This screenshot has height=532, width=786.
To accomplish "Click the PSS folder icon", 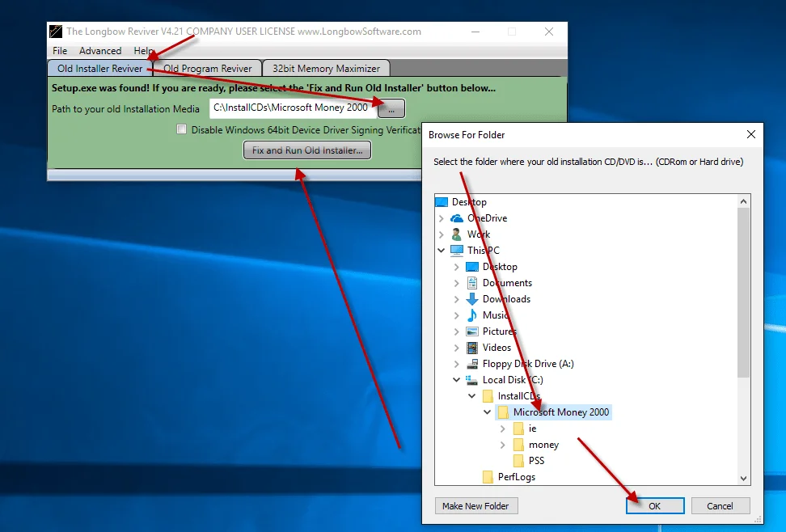I will coord(519,461).
